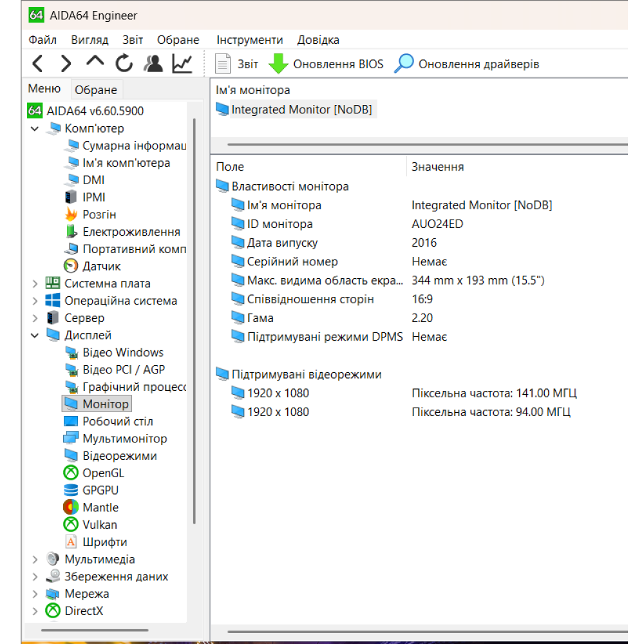Click the left tree vertical scrollbar

tap(194, 322)
